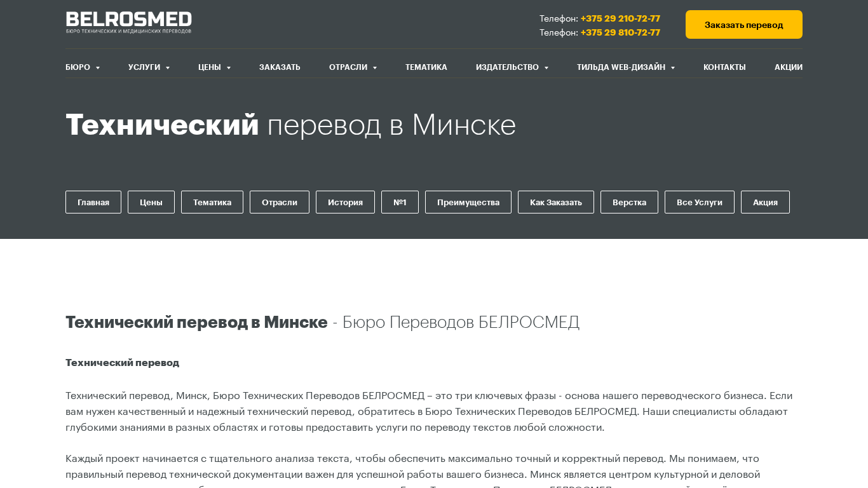Jump to Отрасли section button

coord(280,202)
